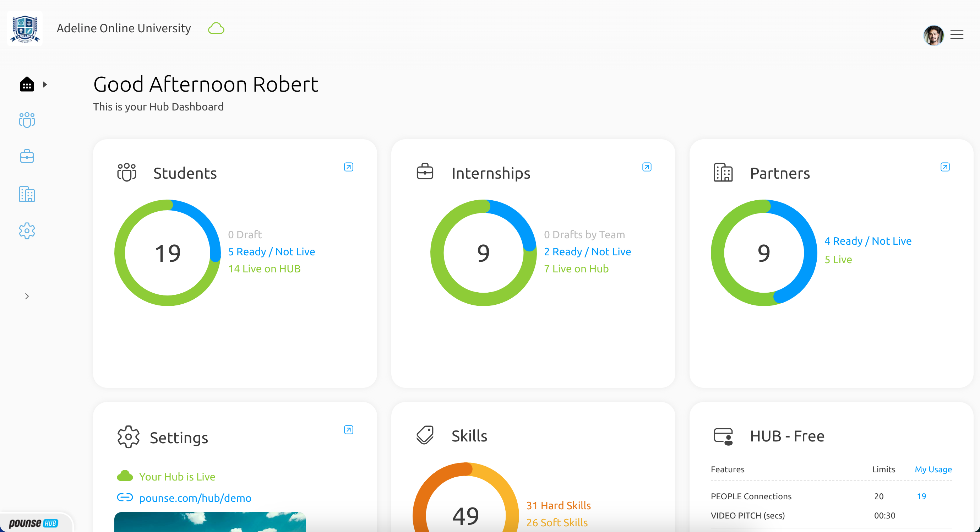Click the Students card title
The width and height of the screenshot is (980, 532).
click(x=185, y=173)
